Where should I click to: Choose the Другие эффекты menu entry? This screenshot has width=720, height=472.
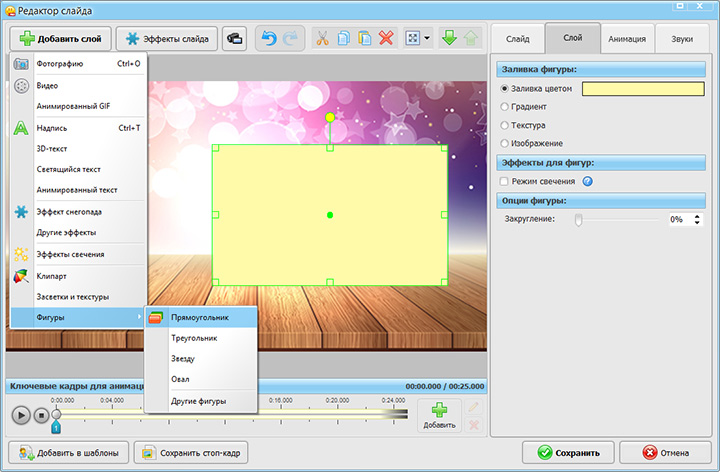[78, 232]
